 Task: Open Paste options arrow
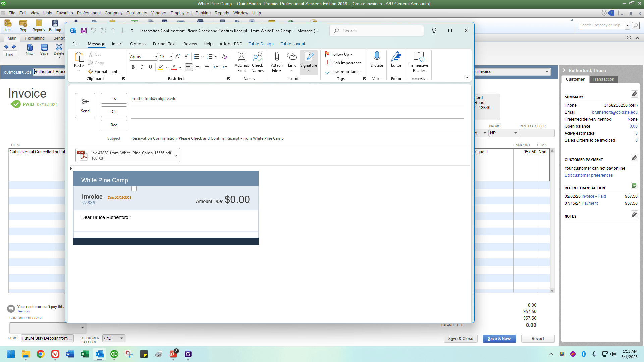pos(79,71)
